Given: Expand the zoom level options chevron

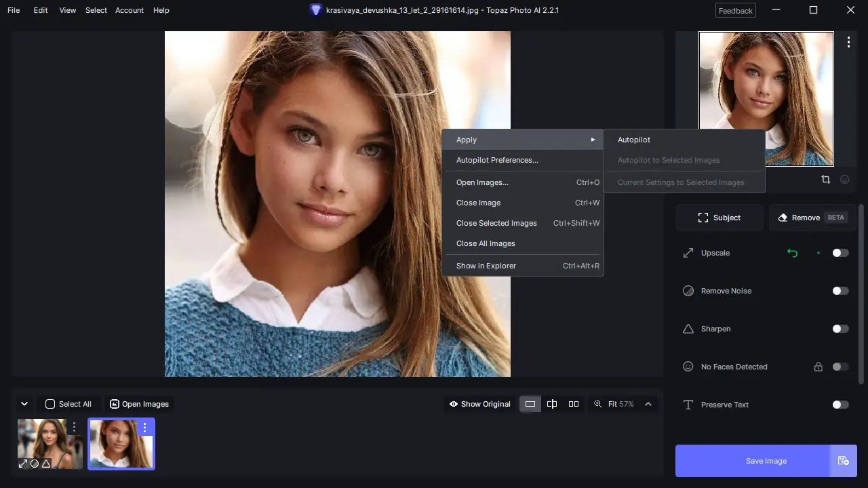Looking at the screenshot, I should point(648,404).
